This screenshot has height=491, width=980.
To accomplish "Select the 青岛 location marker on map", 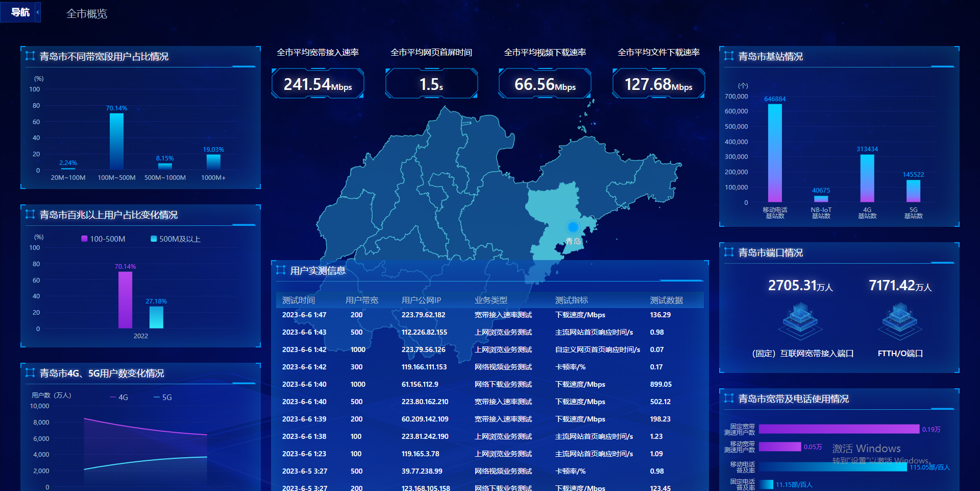I will pyautogui.click(x=573, y=227).
